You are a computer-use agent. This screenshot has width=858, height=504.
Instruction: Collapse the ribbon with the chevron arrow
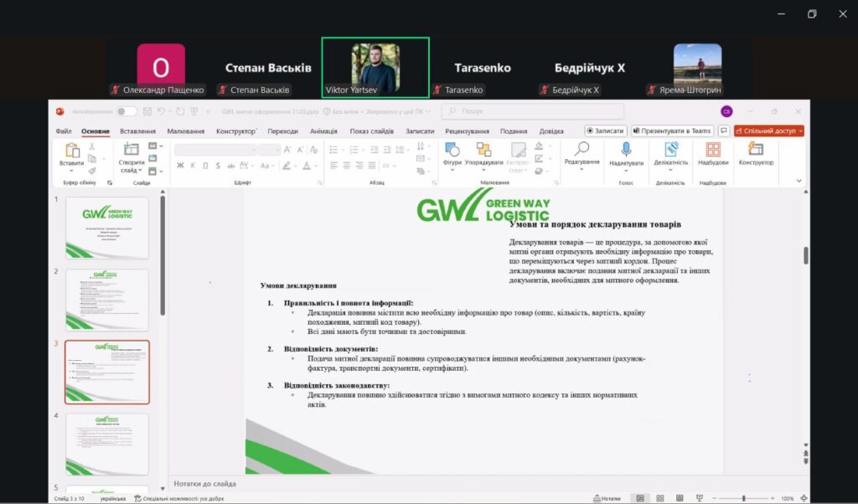coord(799,180)
